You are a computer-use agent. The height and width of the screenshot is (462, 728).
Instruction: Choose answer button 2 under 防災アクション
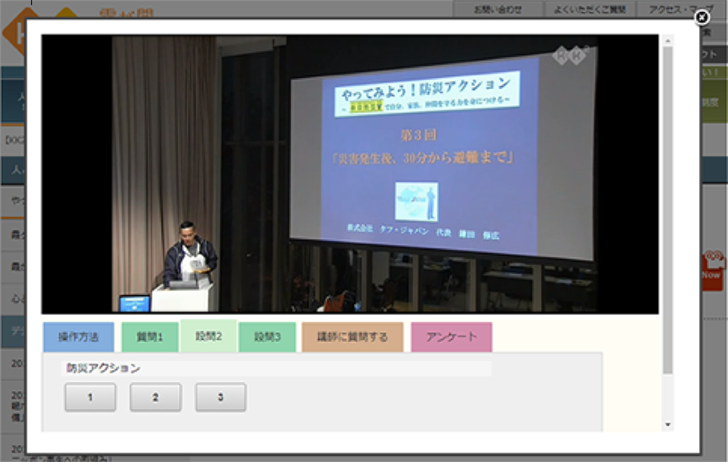pos(155,397)
